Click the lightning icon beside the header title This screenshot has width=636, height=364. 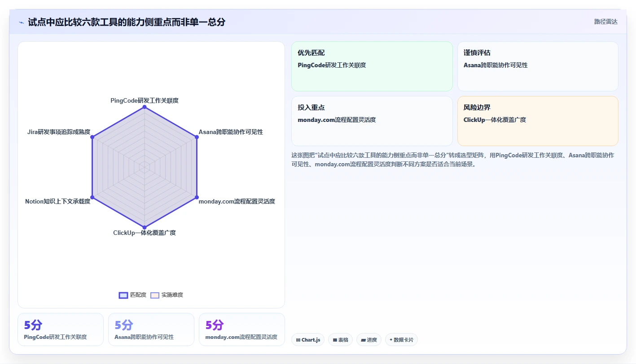pyautogui.click(x=21, y=22)
